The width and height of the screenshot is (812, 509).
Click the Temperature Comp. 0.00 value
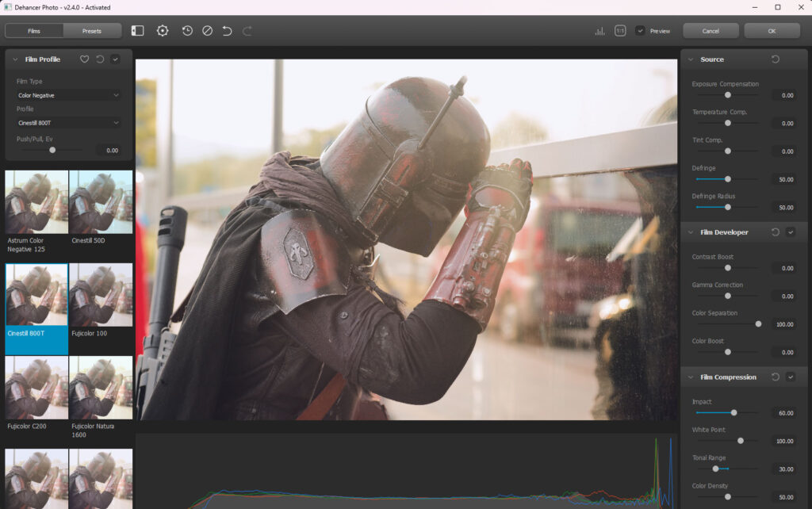784,123
